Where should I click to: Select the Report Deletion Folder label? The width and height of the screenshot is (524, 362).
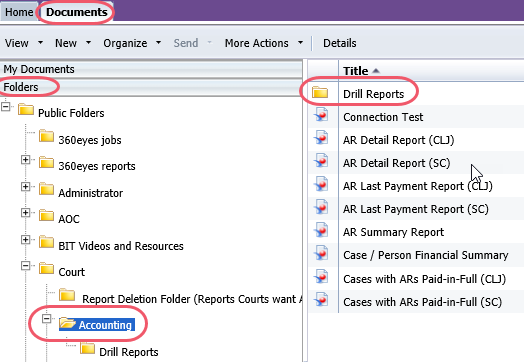(192, 299)
